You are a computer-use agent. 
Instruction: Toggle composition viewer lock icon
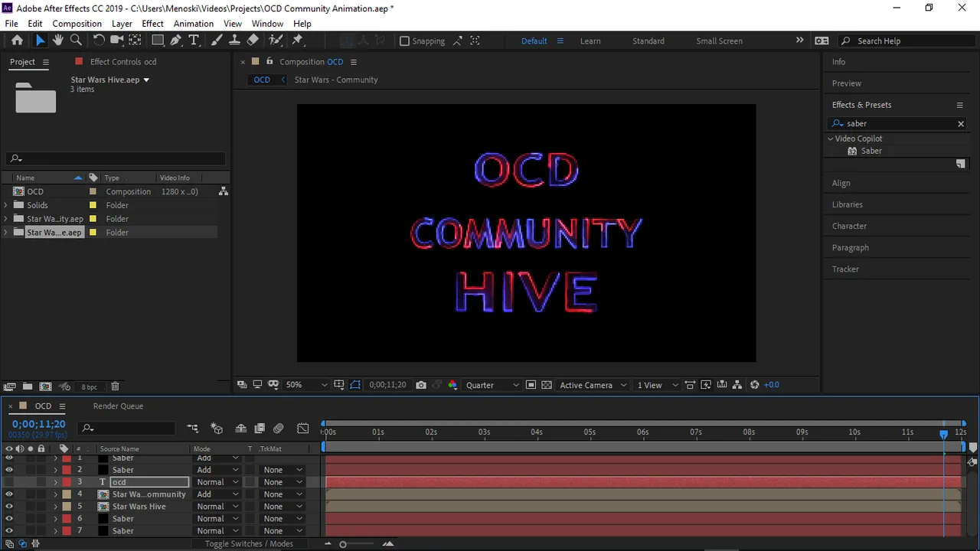click(269, 62)
